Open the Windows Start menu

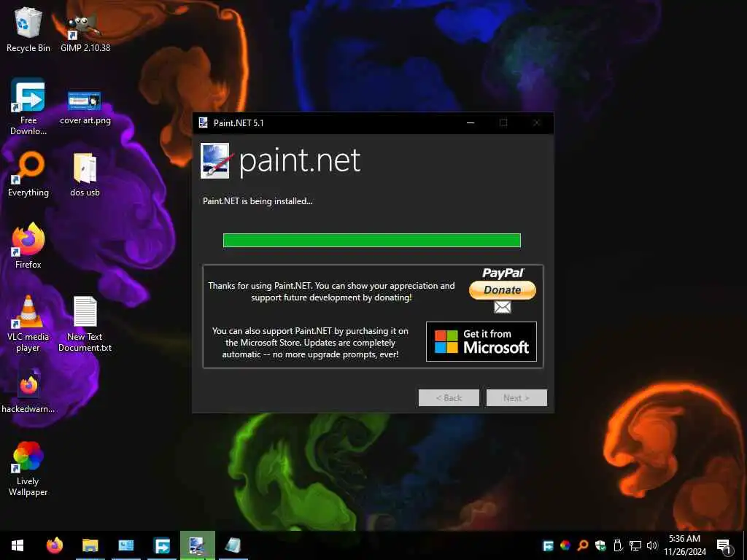[x=18, y=545]
